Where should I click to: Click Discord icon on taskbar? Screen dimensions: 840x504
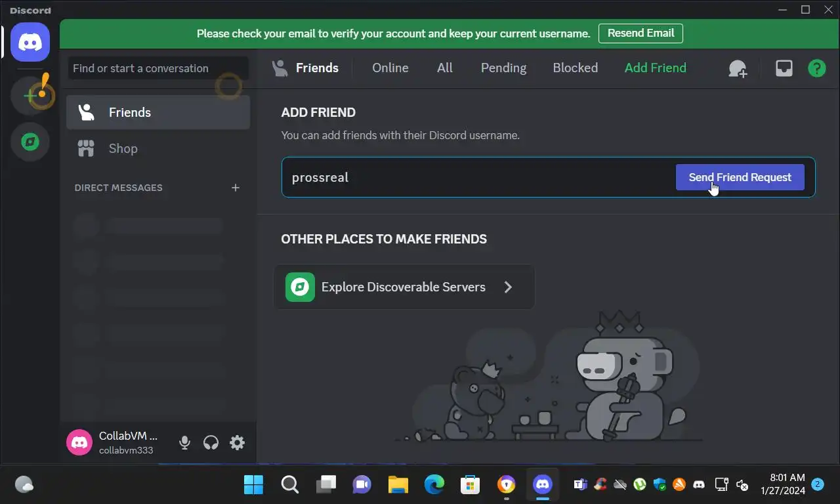(542, 485)
